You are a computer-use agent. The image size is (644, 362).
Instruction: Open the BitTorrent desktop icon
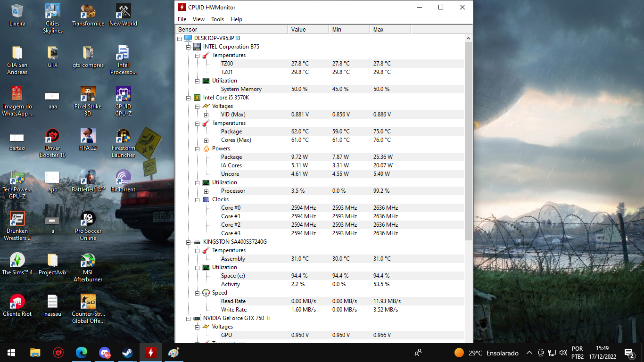pos(123,181)
